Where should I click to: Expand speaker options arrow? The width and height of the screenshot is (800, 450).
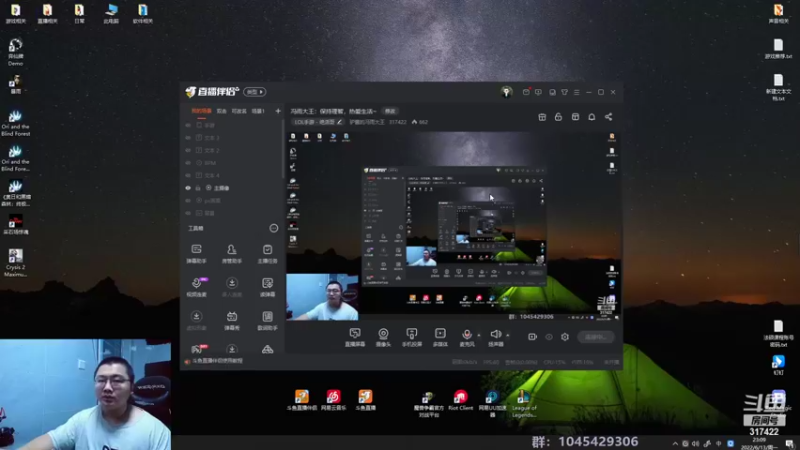pos(507,335)
